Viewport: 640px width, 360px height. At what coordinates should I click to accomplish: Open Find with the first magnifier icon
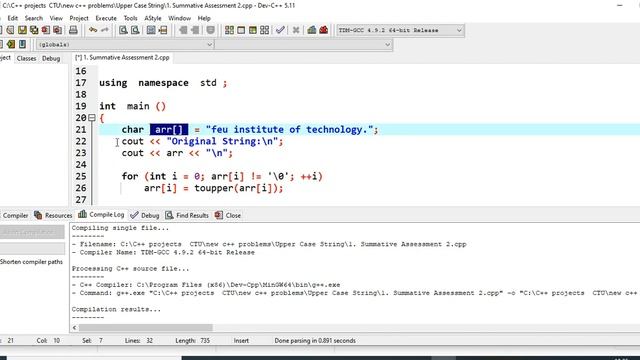point(123,30)
